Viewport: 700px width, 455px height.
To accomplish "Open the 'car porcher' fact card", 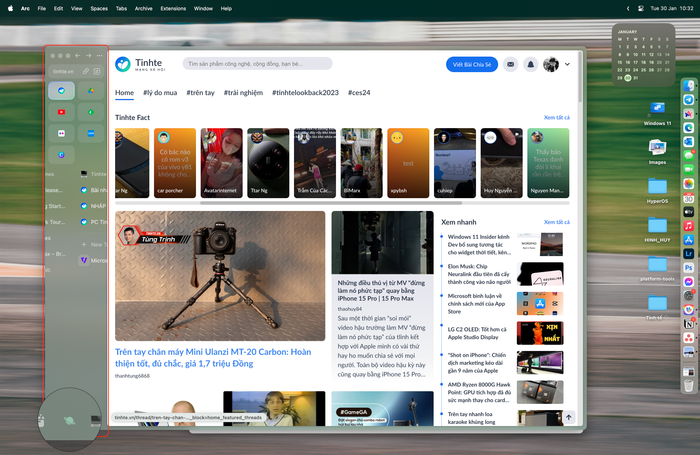I will [175, 163].
